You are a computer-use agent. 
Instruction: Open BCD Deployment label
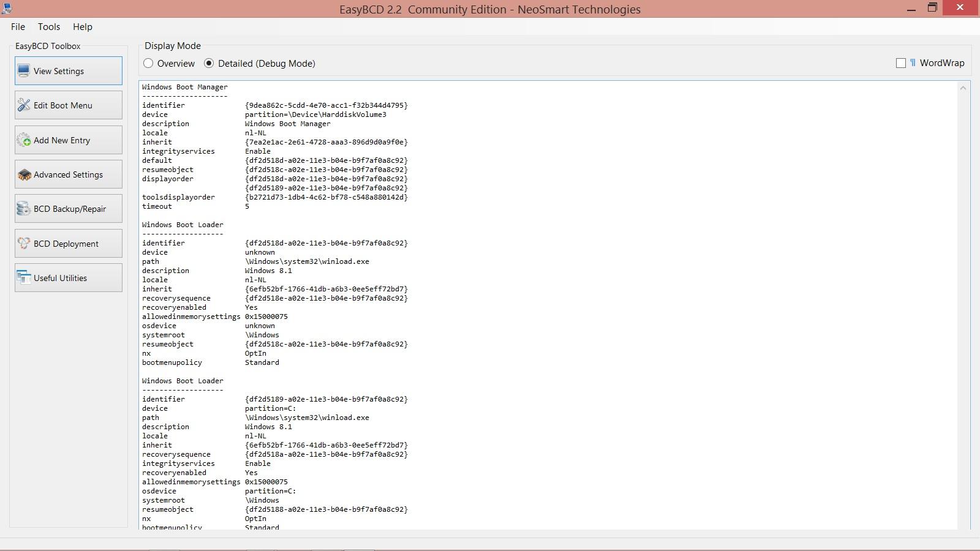[66, 244]
